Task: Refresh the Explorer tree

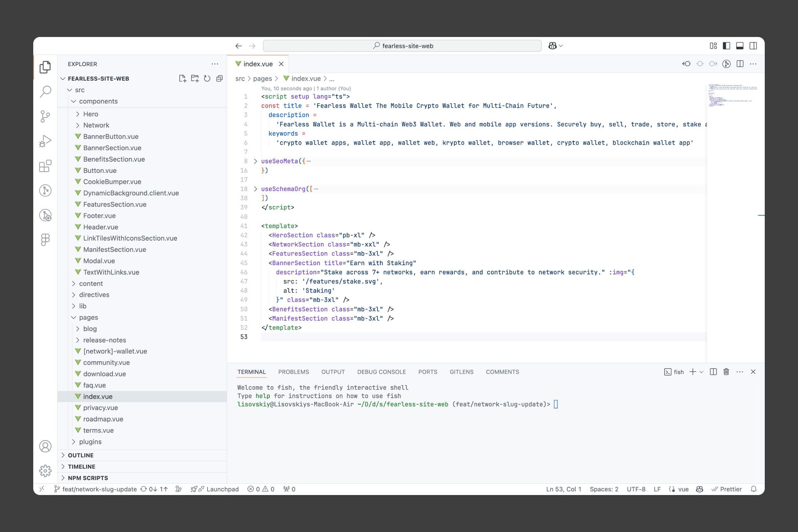Action: click(207, 79)
